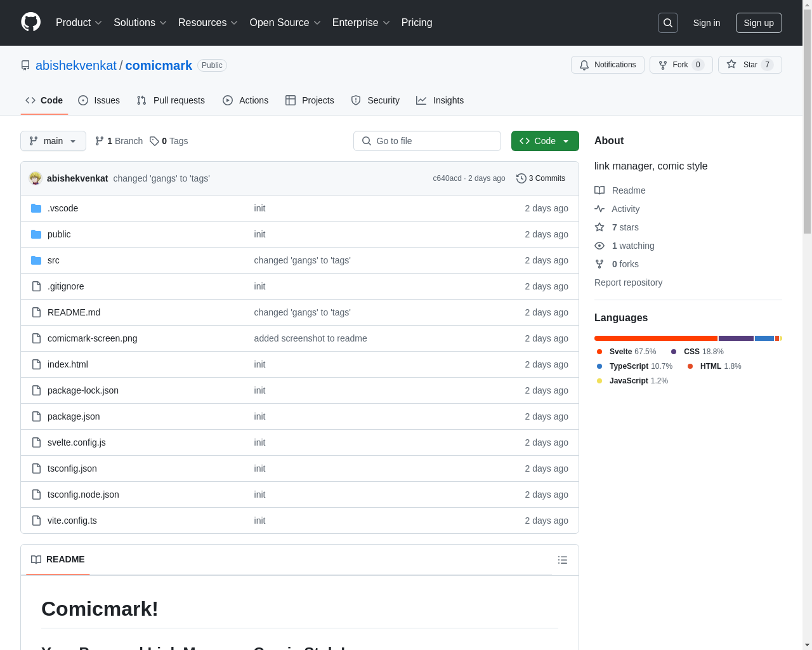Click the abishekvenkat avatar image
This screenshot has width=812, height=650.
(x=36, y=178)
